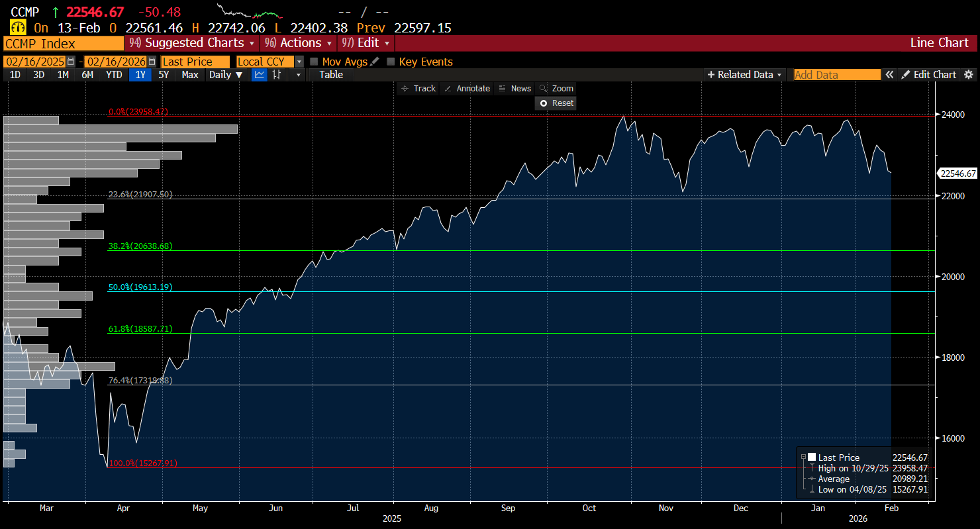The height and width of the screenshot is (529, 980).
Task: Click the Open value 22561.46 in header
Action: pos(154,28)
